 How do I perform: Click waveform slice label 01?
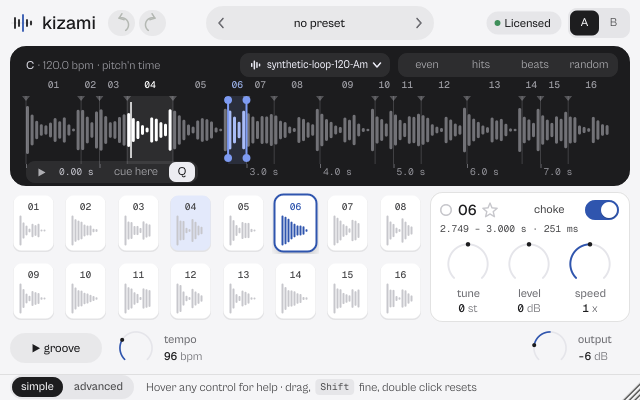click(53, 85)
